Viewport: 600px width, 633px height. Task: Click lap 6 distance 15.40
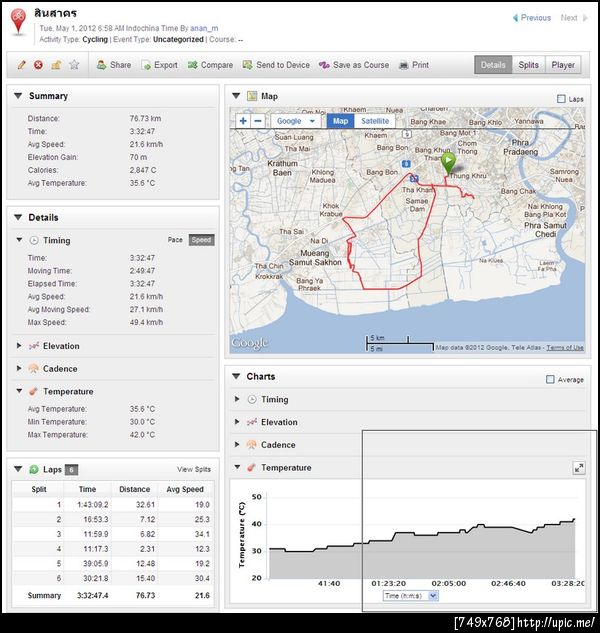(145, 578)
